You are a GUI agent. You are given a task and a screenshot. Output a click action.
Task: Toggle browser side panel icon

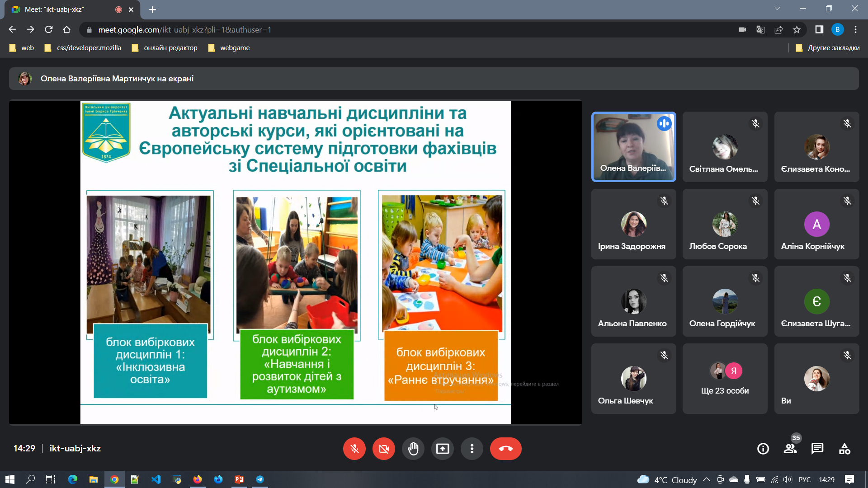click(x=819, y=30)
